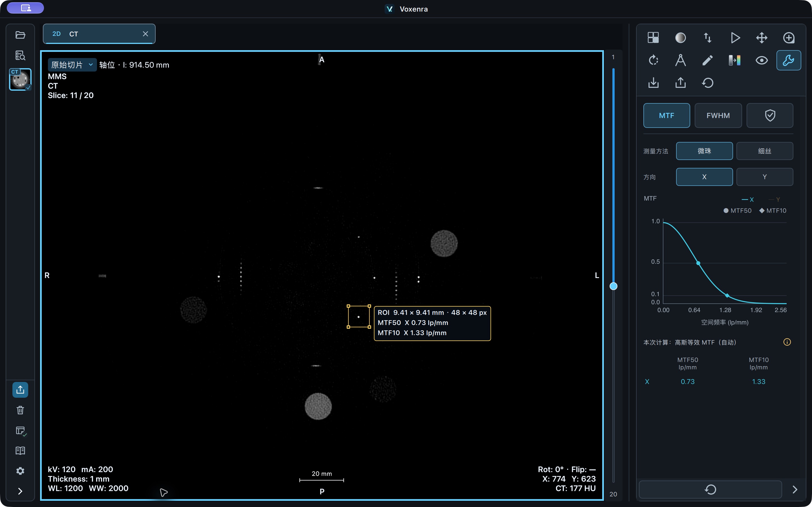Viewport: 812px width, 507px height.
Task: Pick the measurement caliper tool
Action: (x=680, y=60)
